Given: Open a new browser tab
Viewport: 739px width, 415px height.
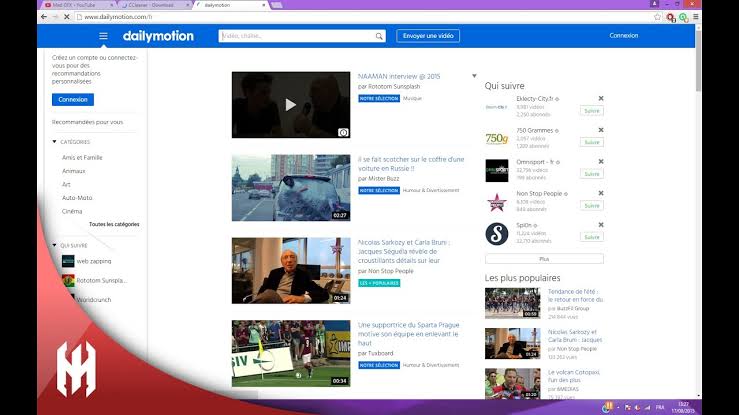Looking at the screenshot, I should [x=277, y=5].
